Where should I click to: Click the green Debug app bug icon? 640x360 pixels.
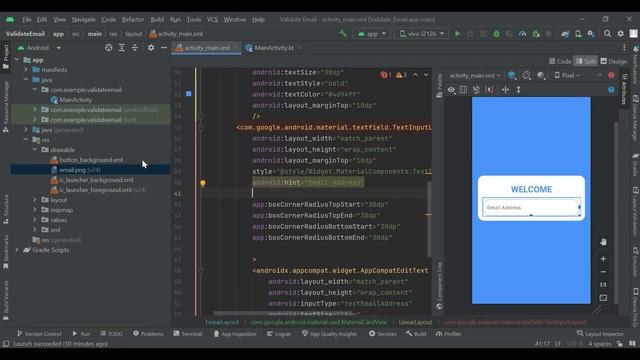coord(496,34)
